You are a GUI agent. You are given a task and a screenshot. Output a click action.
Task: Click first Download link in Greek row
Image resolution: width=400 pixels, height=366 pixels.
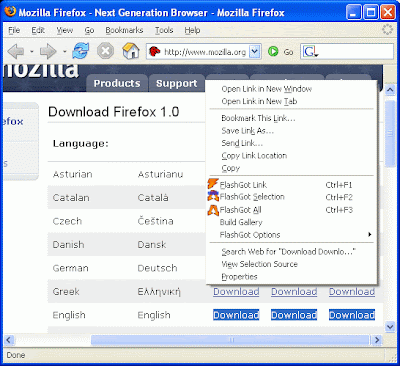[x=236, y=292]
